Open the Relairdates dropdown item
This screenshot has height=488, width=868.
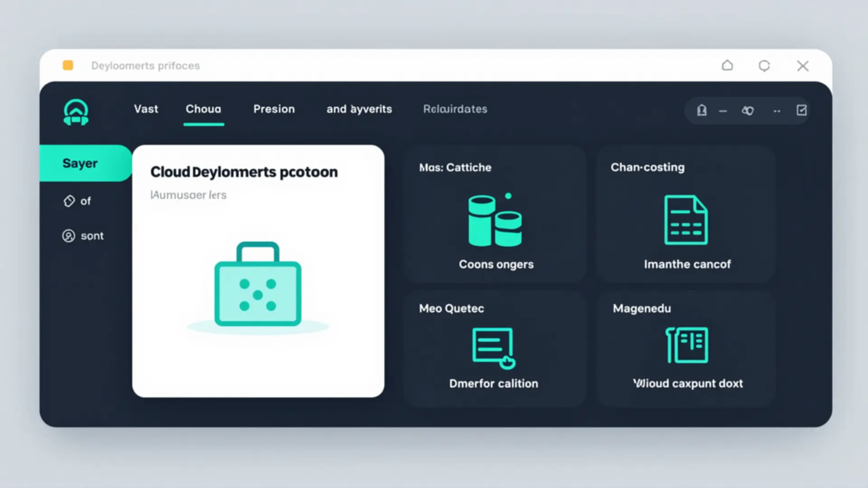(x=454, y=109)
